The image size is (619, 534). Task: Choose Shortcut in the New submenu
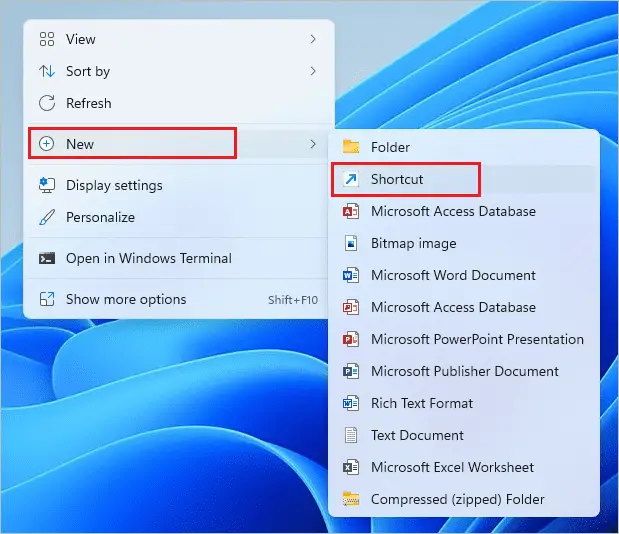[x=463, y=179]
